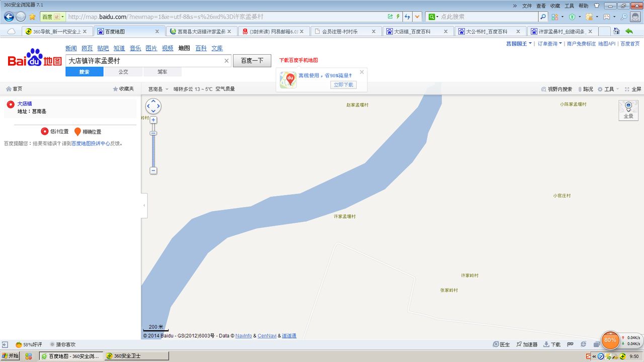The height and width of the screenshot is (362, 644).
Task: Open 收藏夹 favorites in the sidebar
Action: 123,88
